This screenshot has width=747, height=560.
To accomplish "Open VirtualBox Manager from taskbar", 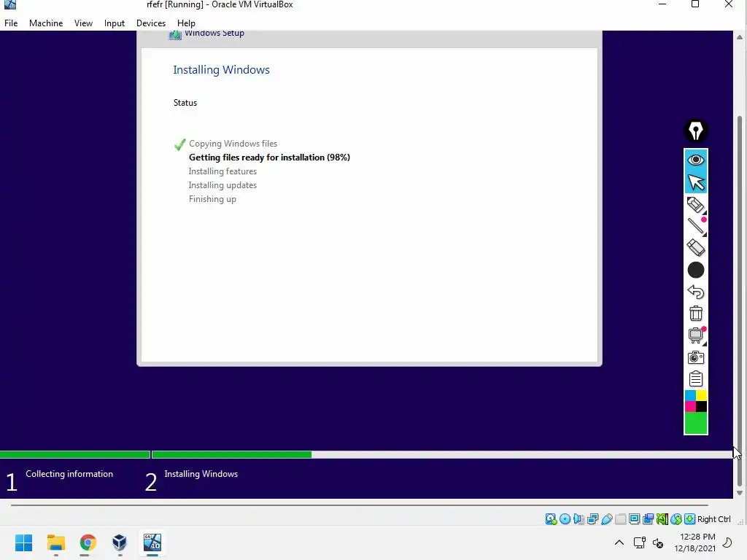I will click(120, 542).
